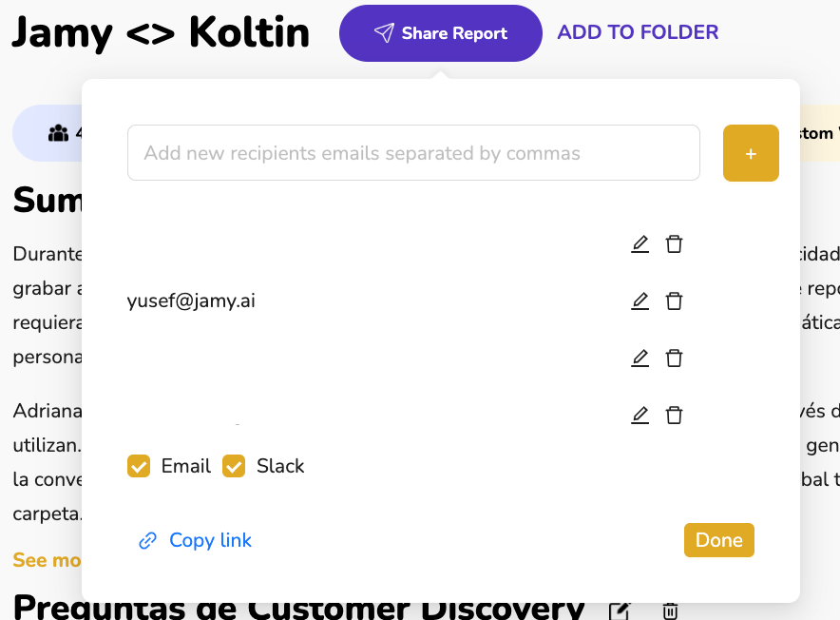840x620 pixels.
Task: Click the edit icon beside Preguntas de Customer Discovery
Action: coord(620,610)
